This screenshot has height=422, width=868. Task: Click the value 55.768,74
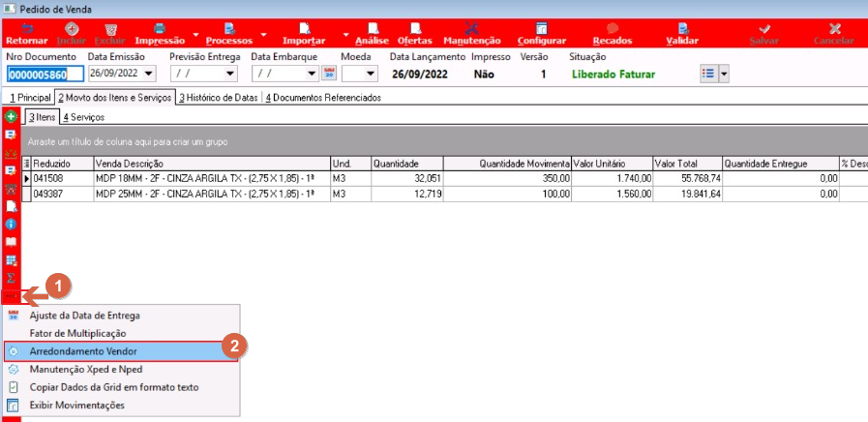(688, 179)
